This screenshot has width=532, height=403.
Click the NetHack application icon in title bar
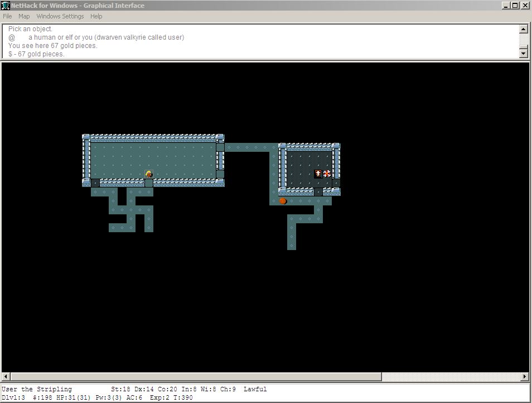coord(5,6)
